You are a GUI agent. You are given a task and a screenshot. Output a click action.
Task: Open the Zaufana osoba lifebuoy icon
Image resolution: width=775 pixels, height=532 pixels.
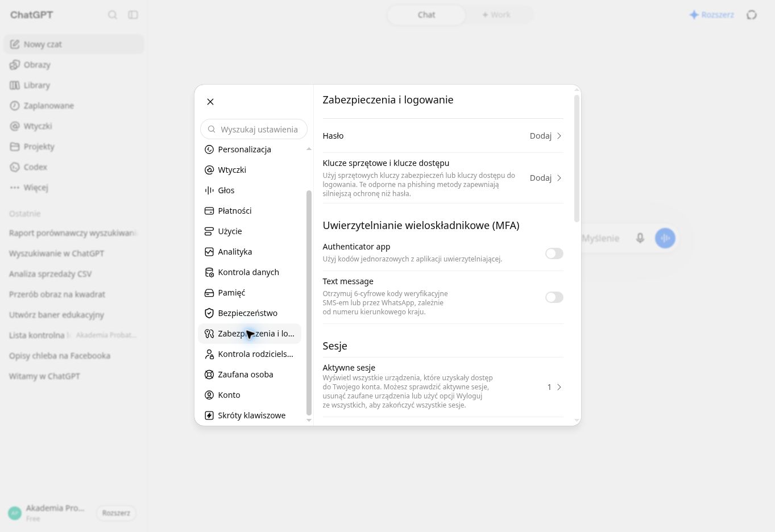(209, 375)
